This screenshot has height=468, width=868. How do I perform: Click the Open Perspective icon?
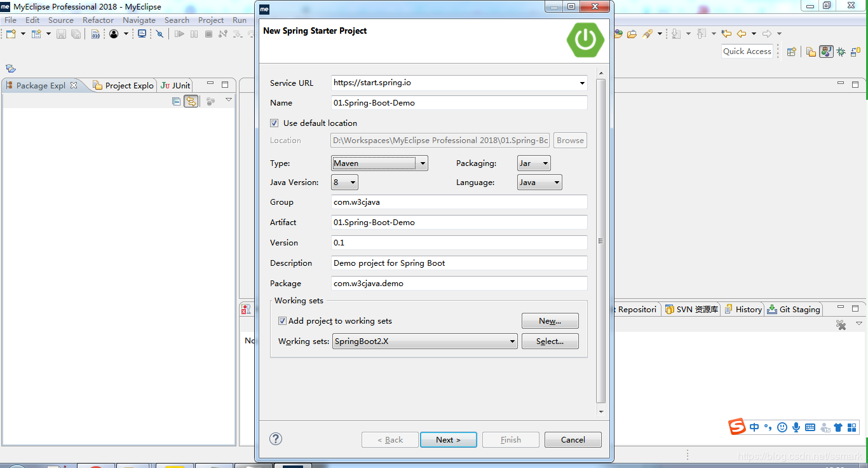tap(792, 52)
